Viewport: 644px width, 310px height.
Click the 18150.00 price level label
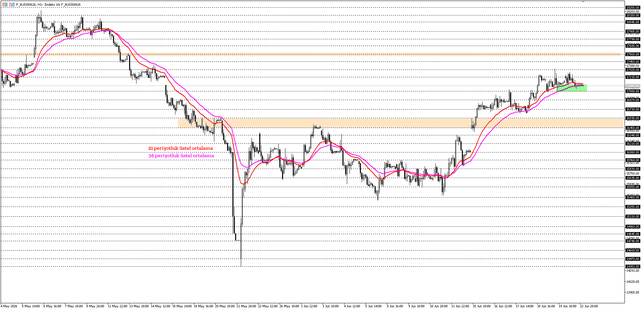(x=633, y=15)
